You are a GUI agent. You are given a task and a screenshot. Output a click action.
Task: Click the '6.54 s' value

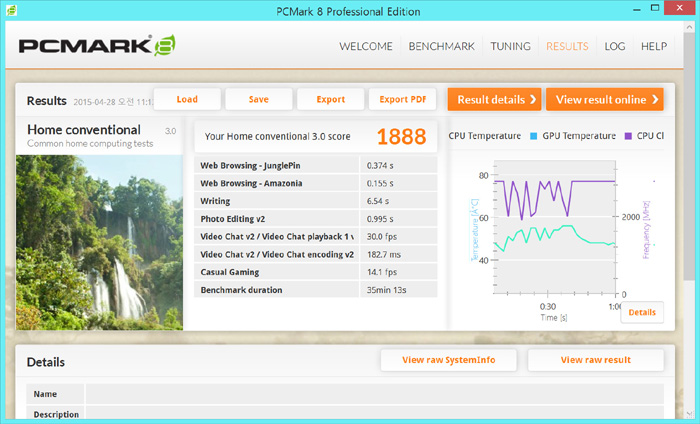[x=378, y=201]
